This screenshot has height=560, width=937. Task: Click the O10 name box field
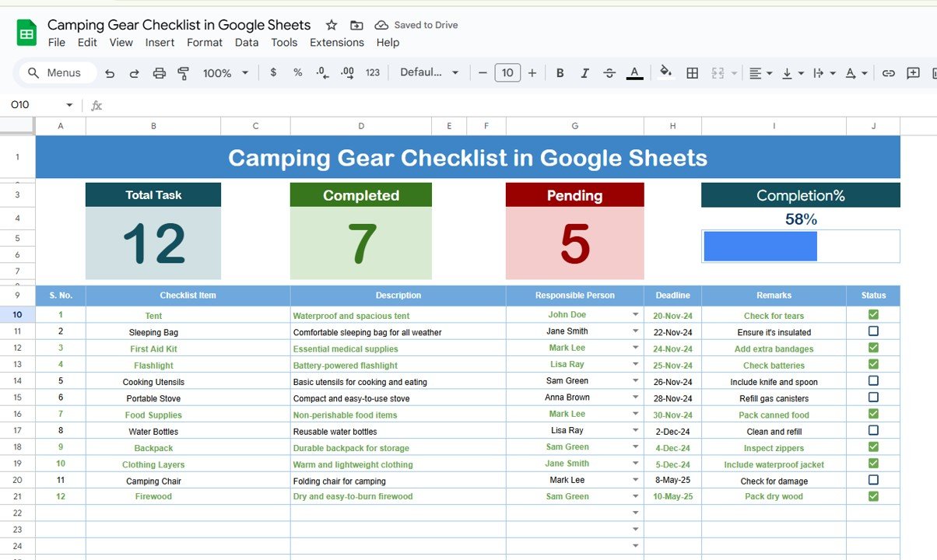click(35, 105)
